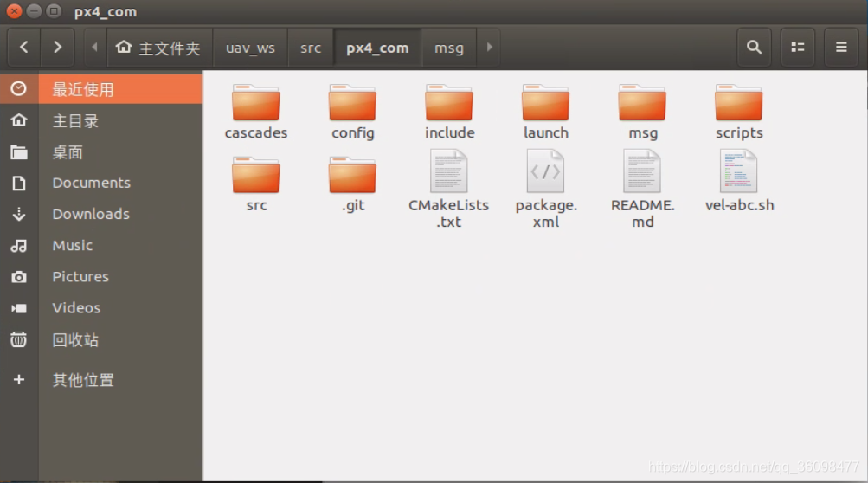Maximize the px4_com window
This screenshot has width=868, height=483.
tap(53, 11)
